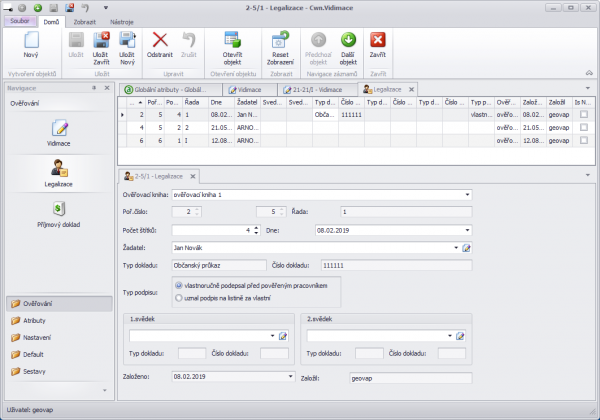This screenshot has width=600, height=420.
Task: Increment the Počet štítků spinner
Action: [257, 226]
